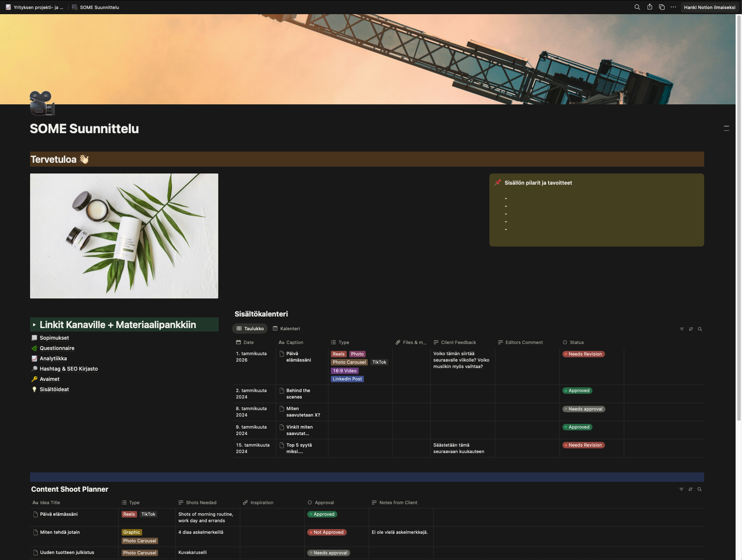Open the three-dots more menu in top bar
742x560 pixels.
673,7
